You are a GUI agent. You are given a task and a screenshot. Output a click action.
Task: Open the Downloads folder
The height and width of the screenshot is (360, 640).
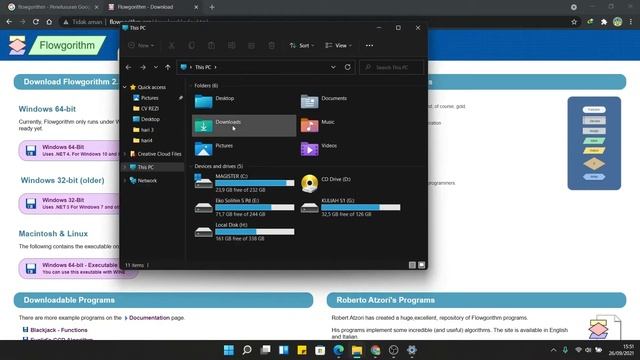coord(244,125)
